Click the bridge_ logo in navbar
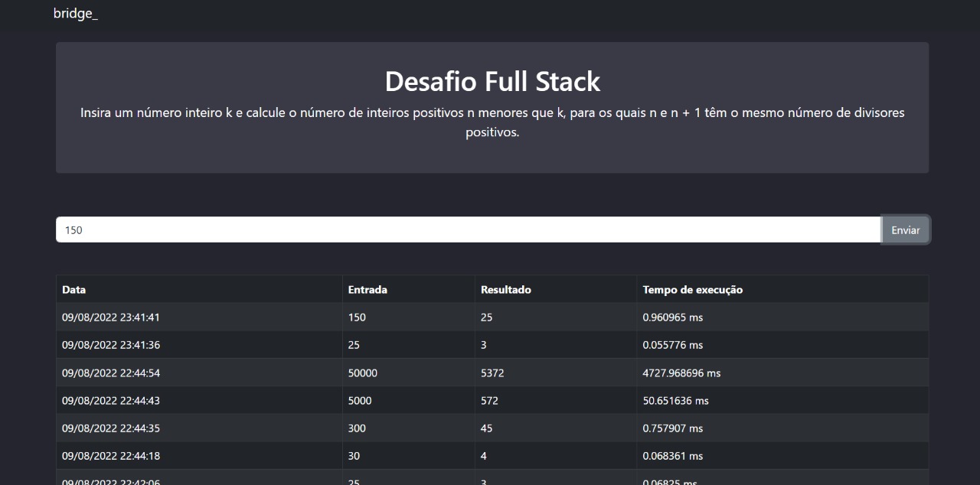Image resolution: width=980 pixels, height=485 pixels. 75,13
